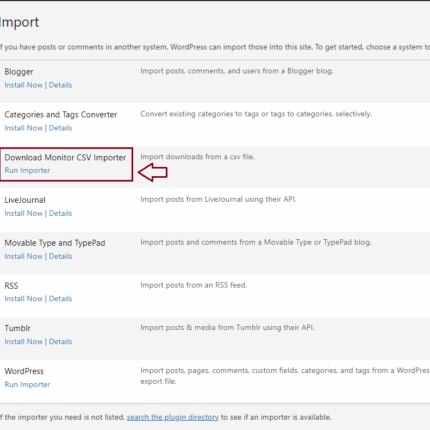Follow the search the plugin directory link
The width and height of the screenshot is (430, 430).
(173, 417)
